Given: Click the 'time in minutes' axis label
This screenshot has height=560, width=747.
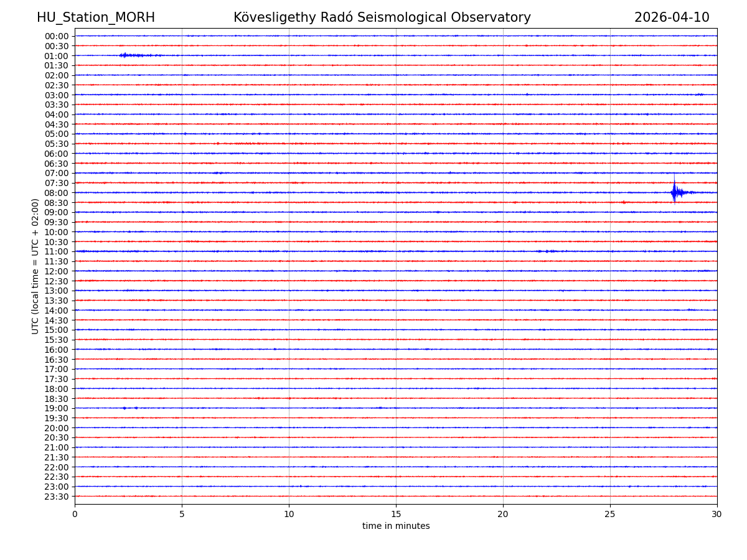Looking at the screenshot, I should (396, 526).
